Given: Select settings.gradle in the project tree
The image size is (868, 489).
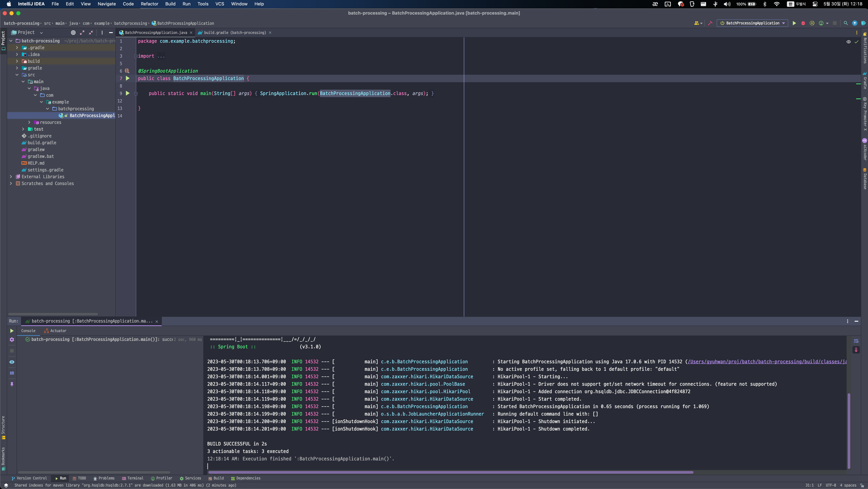Looking at the screenshot, I should [x=45, y=170].
